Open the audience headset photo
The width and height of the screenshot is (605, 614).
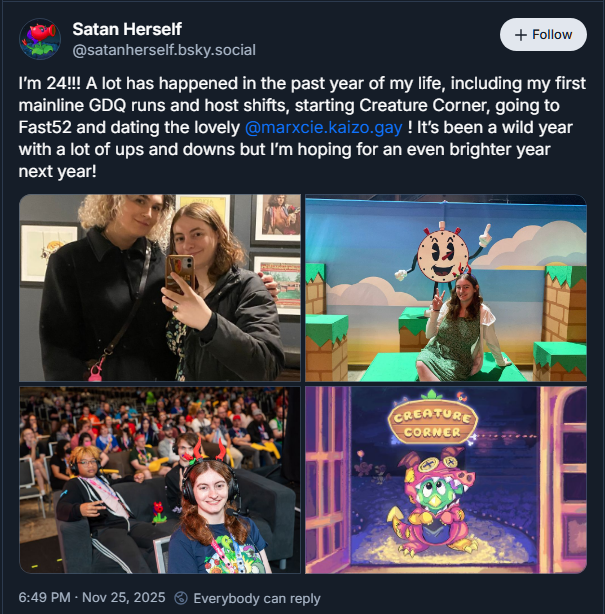(x=160, y=480)
